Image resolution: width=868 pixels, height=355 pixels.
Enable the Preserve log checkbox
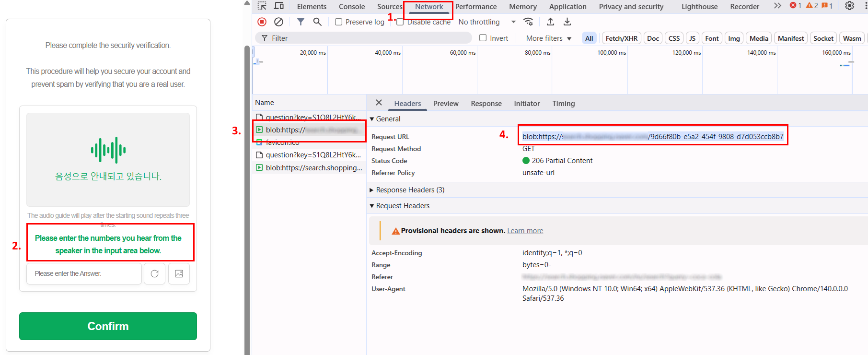click(338, 22)
